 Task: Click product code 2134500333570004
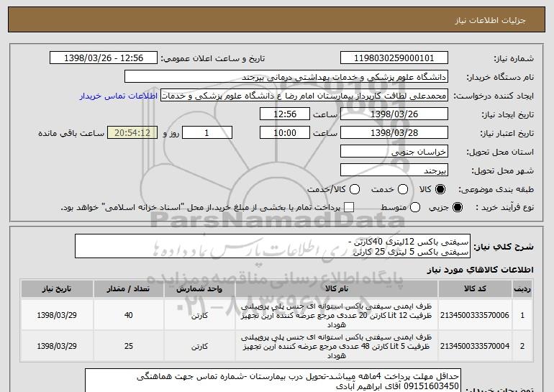click(475, 346)
